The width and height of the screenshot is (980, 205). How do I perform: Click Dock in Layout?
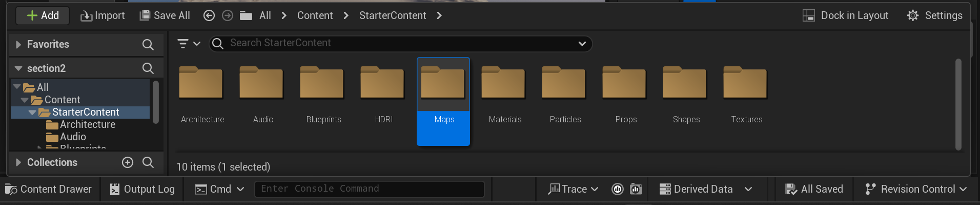point(846,15)
